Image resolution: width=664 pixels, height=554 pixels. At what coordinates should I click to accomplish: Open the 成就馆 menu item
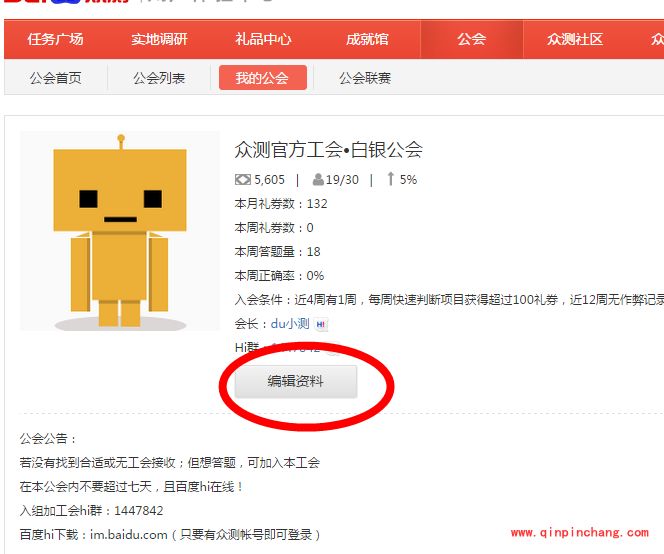point(367,40)
